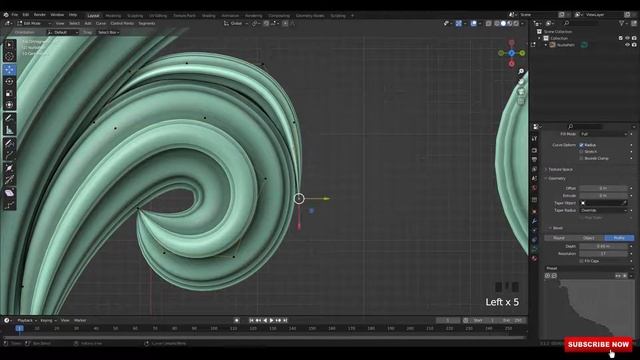Open the Preset dropdown for bevel profile
This screenshot has width=640, height=360.
[589, 268]
